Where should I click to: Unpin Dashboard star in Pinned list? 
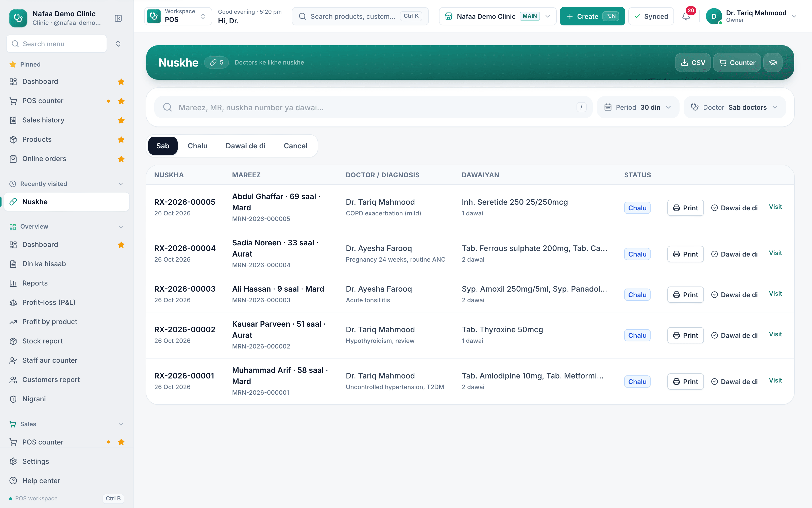[121, 82]
